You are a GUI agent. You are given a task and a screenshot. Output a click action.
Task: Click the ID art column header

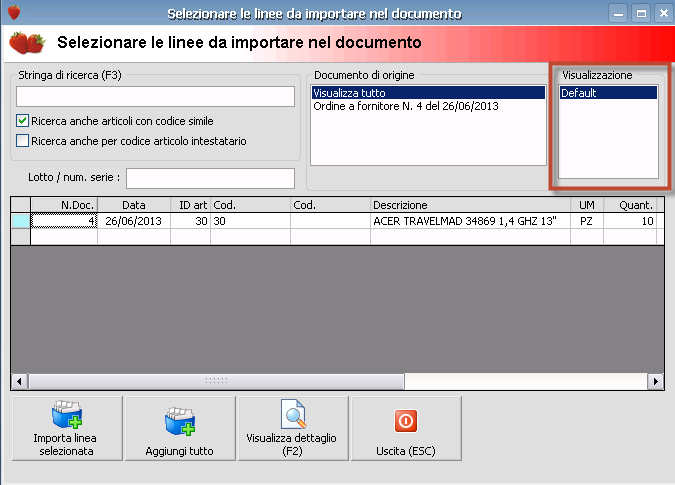[190, 205]
